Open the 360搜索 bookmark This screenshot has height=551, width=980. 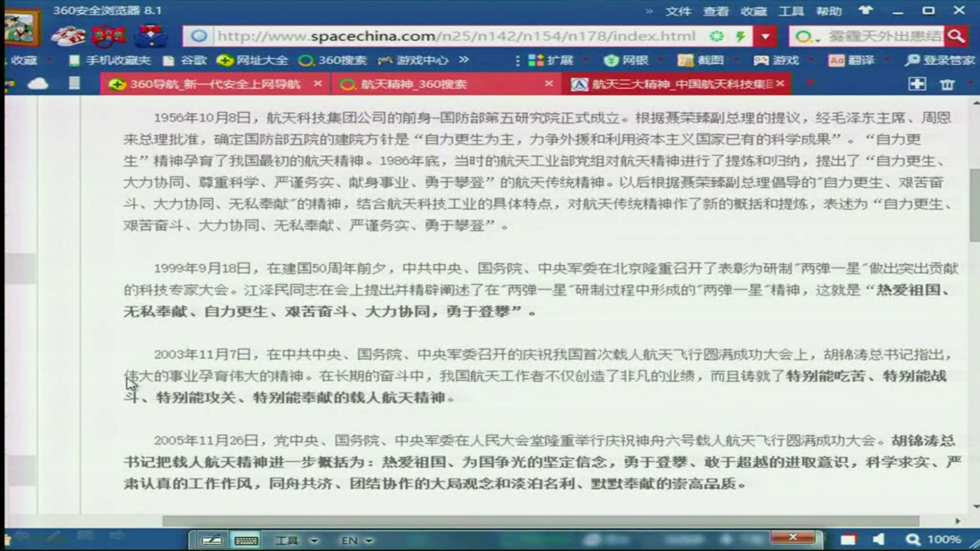333,60
